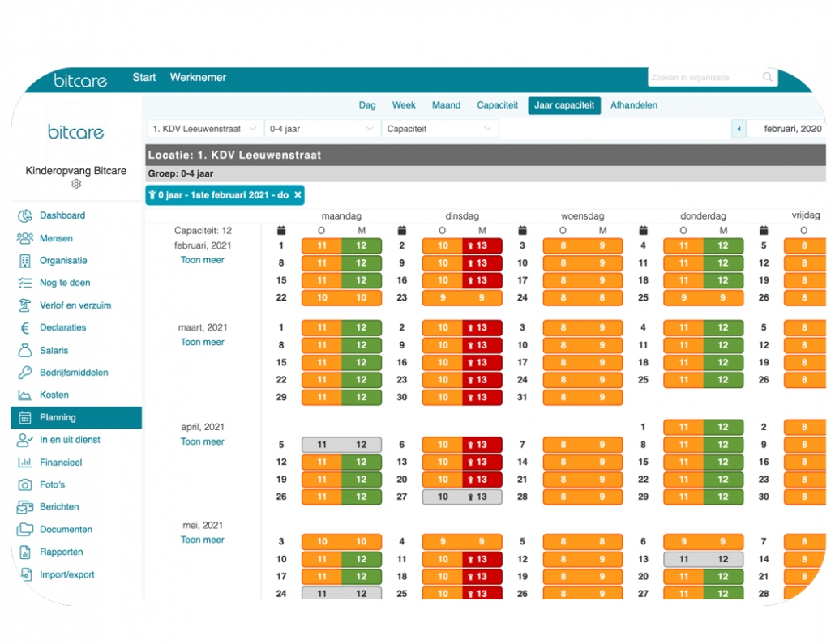The image size is (835, 644).
Task: Click the Mensen people icon
Action: coord(24,238)
